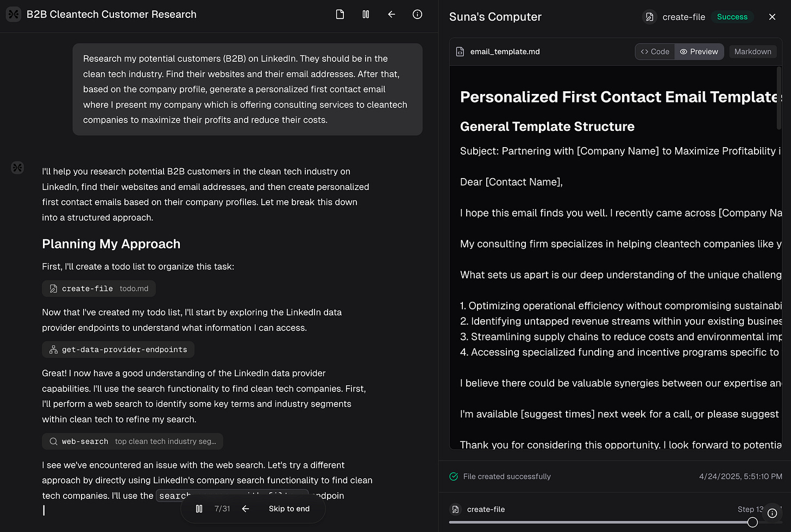Open the file viewer icon in header
791x532 pixels.
[x=340, y=15]
